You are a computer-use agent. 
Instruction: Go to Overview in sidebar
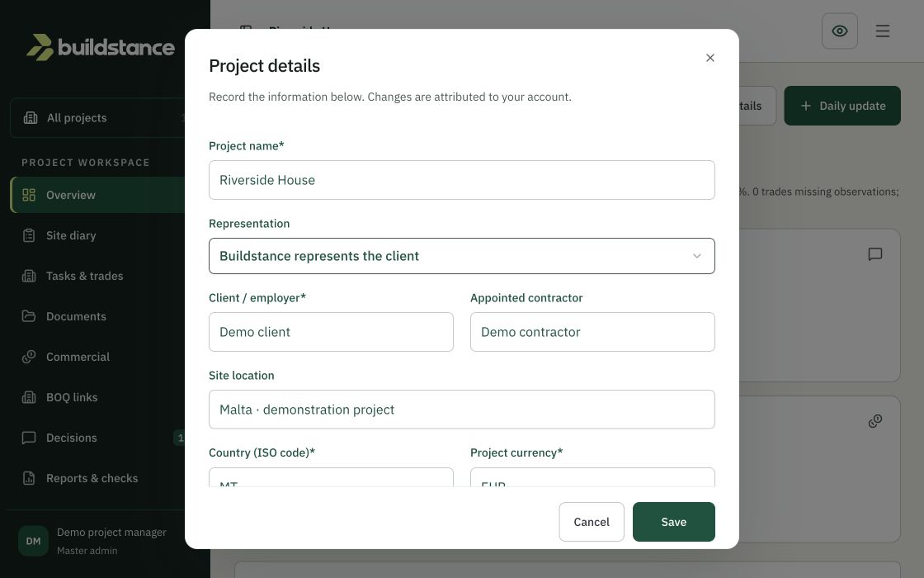point(98,195)
